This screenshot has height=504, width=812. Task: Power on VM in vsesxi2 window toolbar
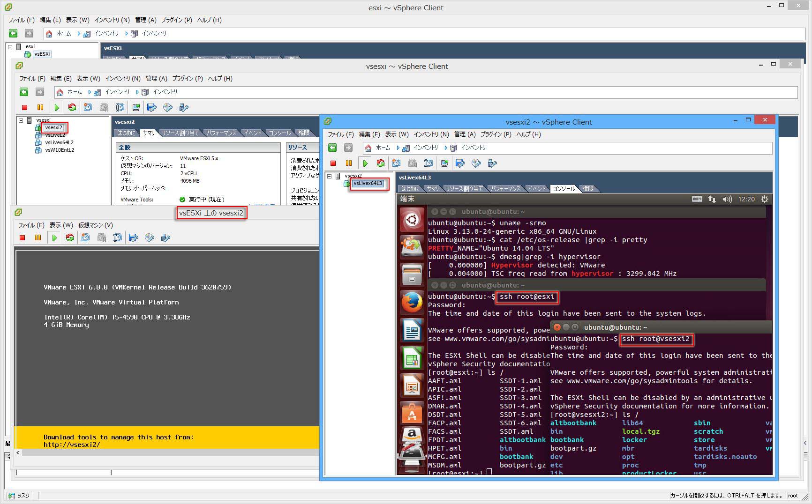365,163
